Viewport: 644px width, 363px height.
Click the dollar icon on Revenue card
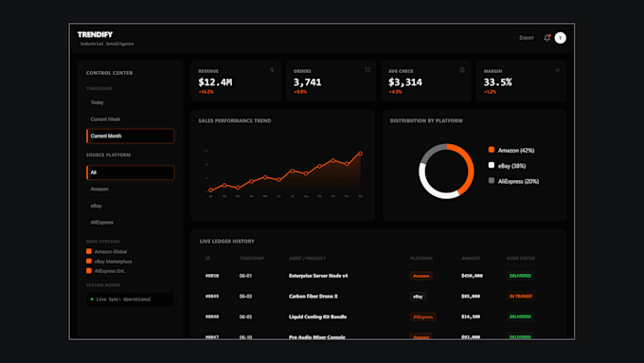tap(272, 70)
